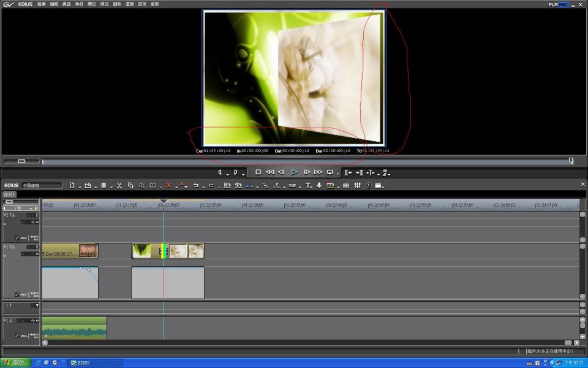
Task: Click the preview position slider bar under the monitor
Action: click(306, 161)
